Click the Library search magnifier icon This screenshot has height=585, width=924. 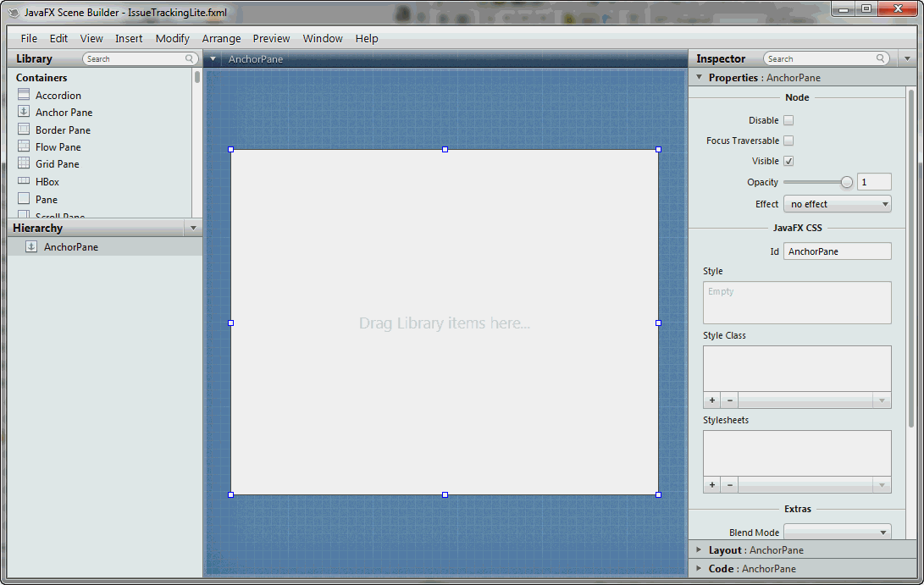coord(189,58)
